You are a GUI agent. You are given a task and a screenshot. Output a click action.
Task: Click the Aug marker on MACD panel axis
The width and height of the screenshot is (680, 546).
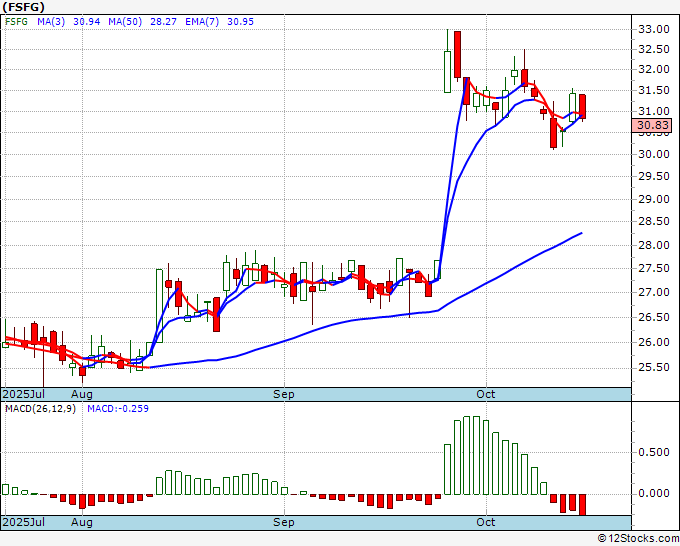pos(82,523)
